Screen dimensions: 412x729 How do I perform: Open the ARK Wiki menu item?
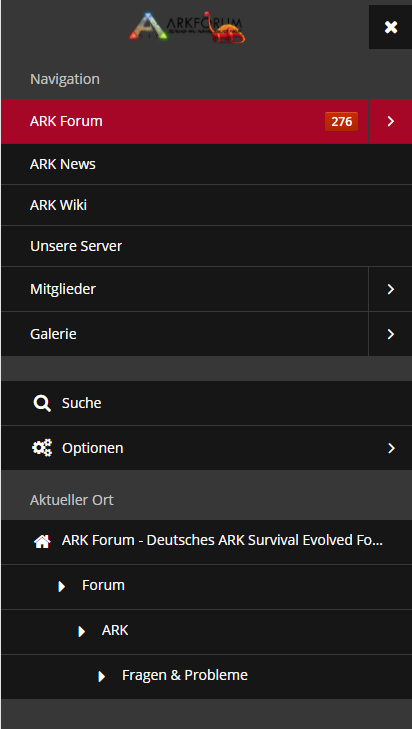[x=206, y=205]
